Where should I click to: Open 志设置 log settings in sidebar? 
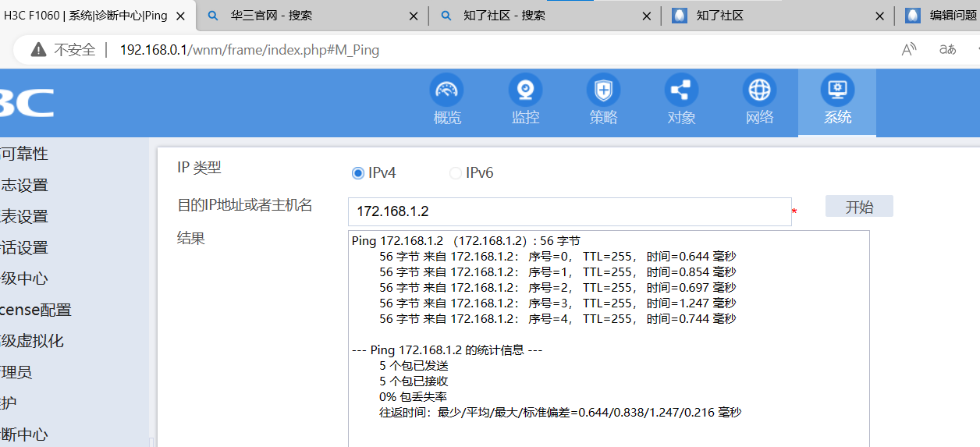24,185
